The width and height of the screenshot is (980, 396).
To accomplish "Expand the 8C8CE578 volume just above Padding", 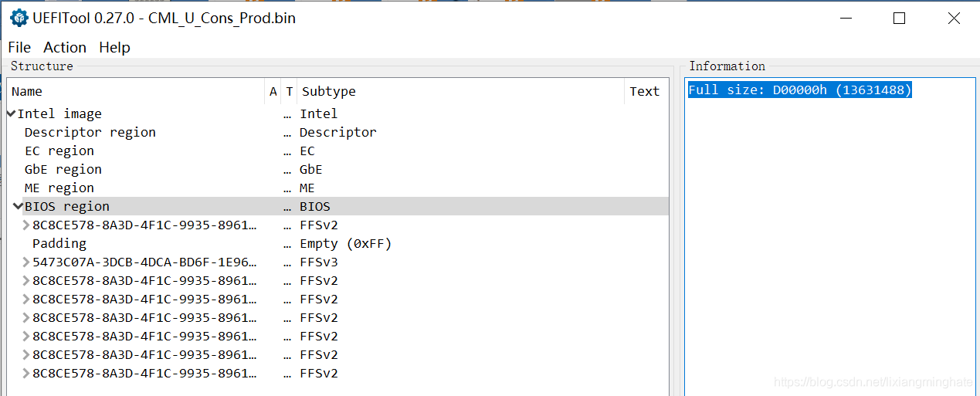I will point(26,225).
